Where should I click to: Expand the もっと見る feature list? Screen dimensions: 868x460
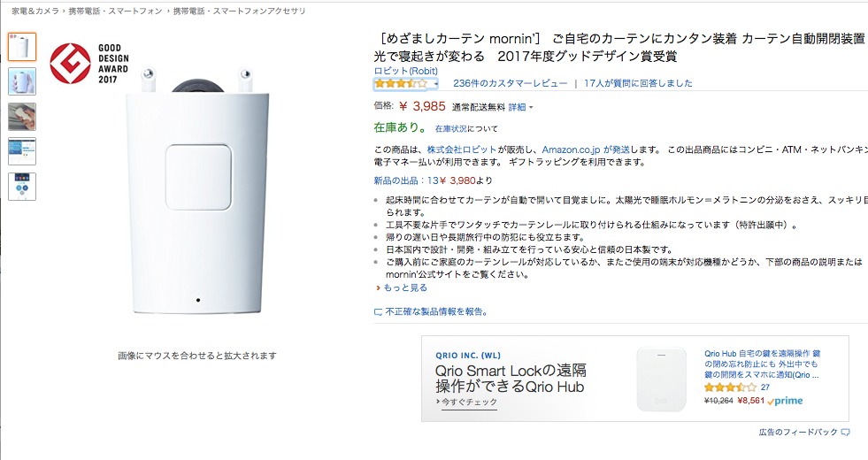click(x=404, y=287)
